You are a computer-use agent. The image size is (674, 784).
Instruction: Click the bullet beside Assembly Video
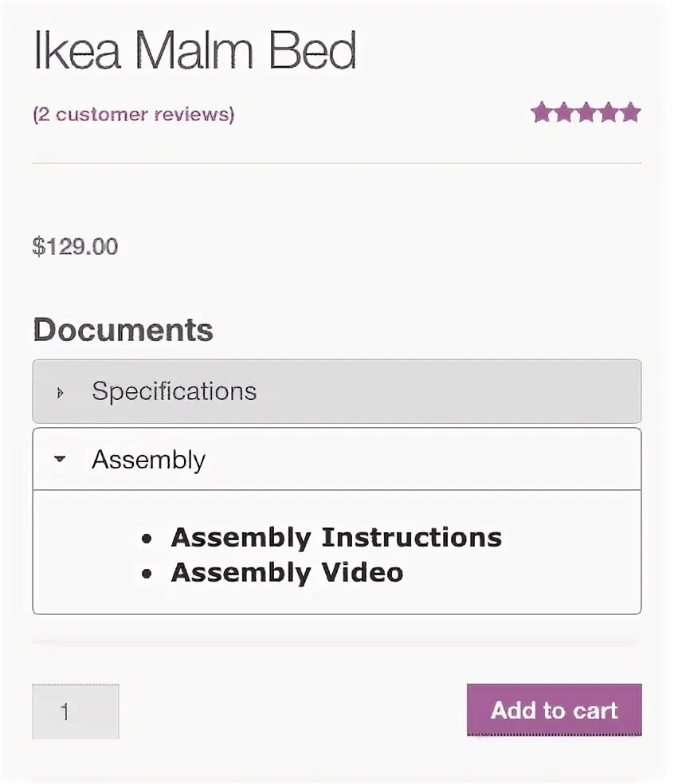click(x=147, y=574)
